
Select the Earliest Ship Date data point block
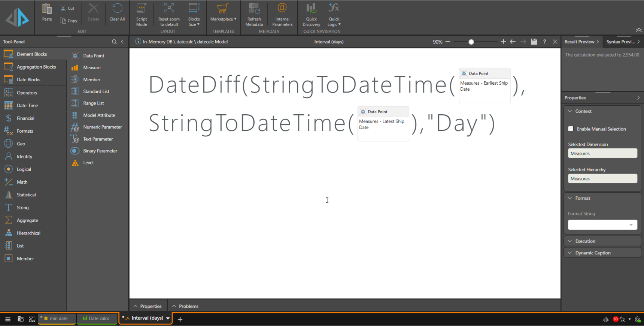pyautogui.click(x=484, y=85)
